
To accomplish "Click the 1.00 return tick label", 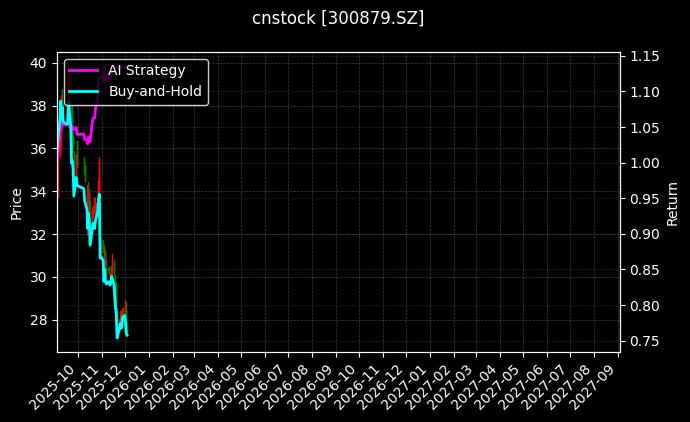I will 645,163.
